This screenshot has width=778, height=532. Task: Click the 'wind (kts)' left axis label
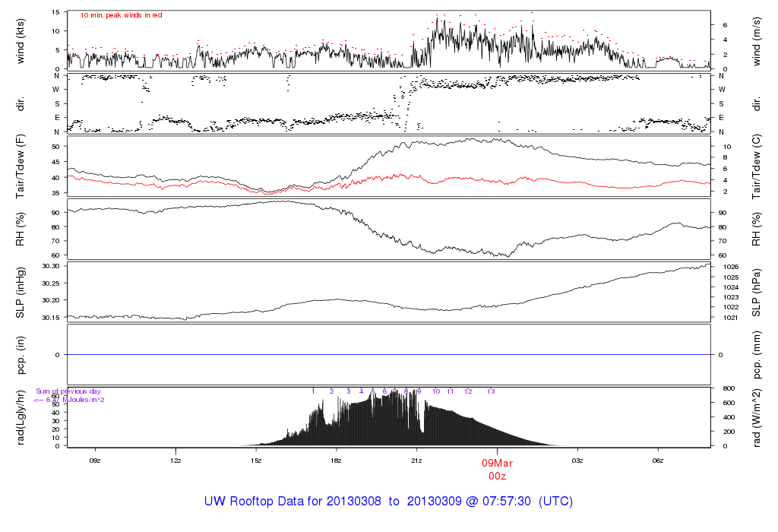coord(21,41)
